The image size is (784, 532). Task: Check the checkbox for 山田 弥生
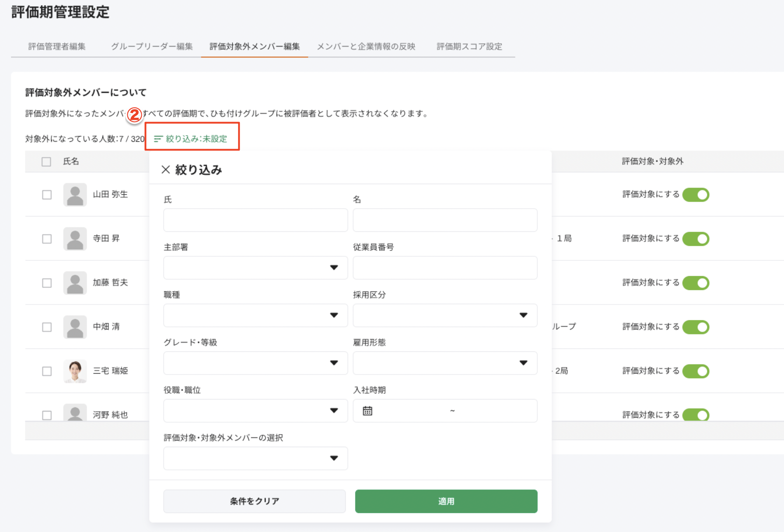coord(47,195)
